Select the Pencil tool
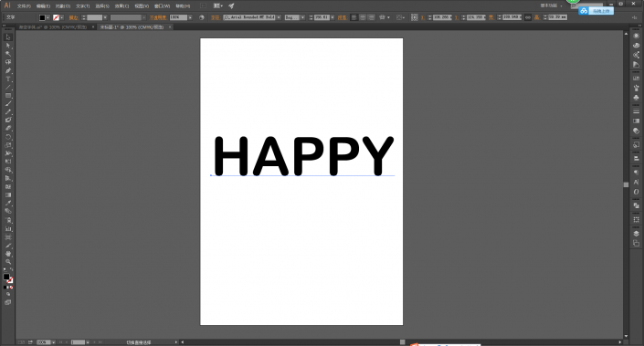644x346 pixels. pos(8,111)
